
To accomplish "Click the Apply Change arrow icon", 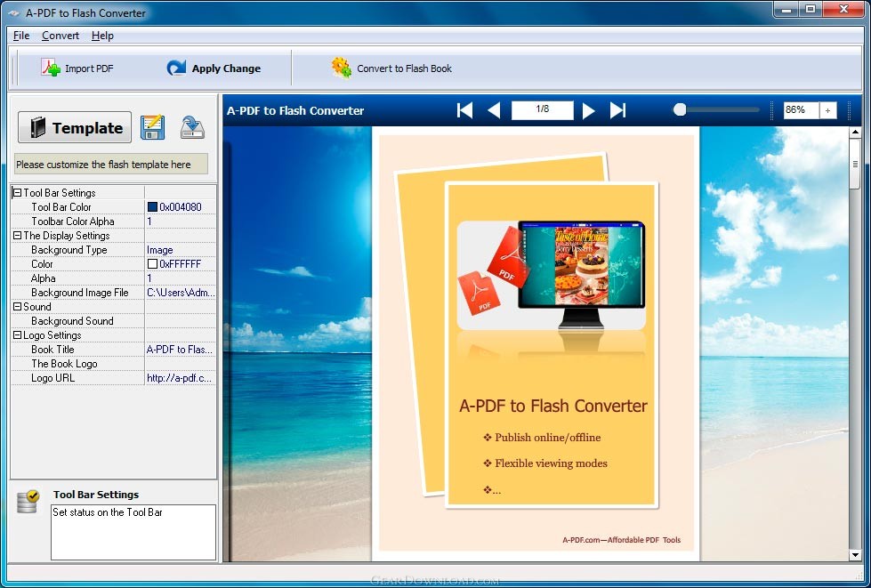I will click(177, 68).
